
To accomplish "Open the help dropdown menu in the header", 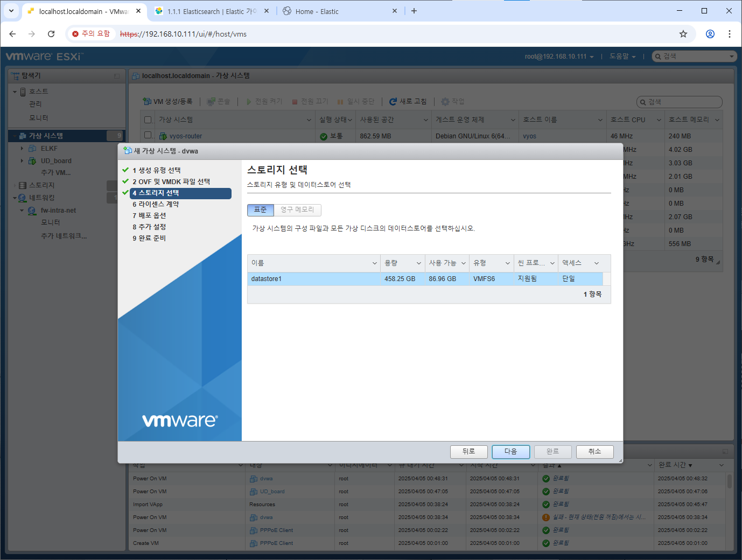I will (x=622, y=57).
